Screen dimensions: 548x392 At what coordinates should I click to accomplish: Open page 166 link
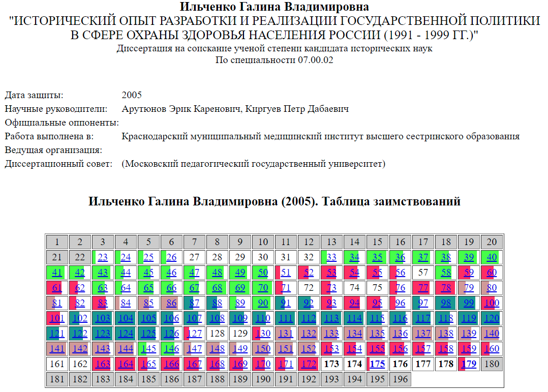[x=171, y=364]
